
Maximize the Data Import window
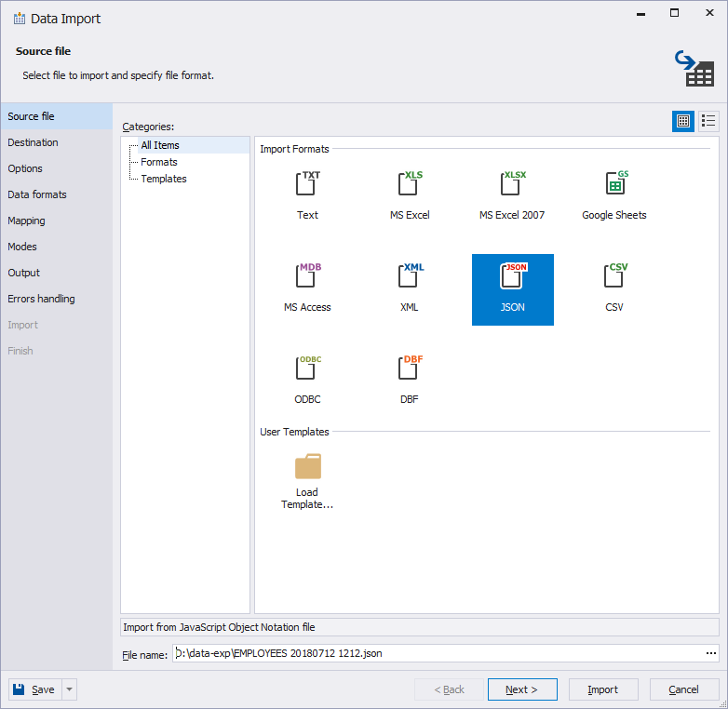[x=674, y=13]
